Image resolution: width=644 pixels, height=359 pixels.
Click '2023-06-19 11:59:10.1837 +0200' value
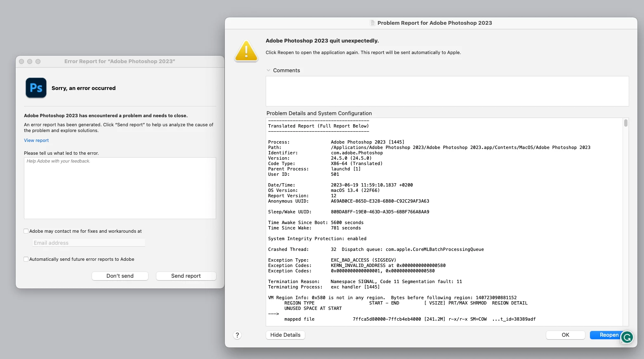click(x=372, y=185)
